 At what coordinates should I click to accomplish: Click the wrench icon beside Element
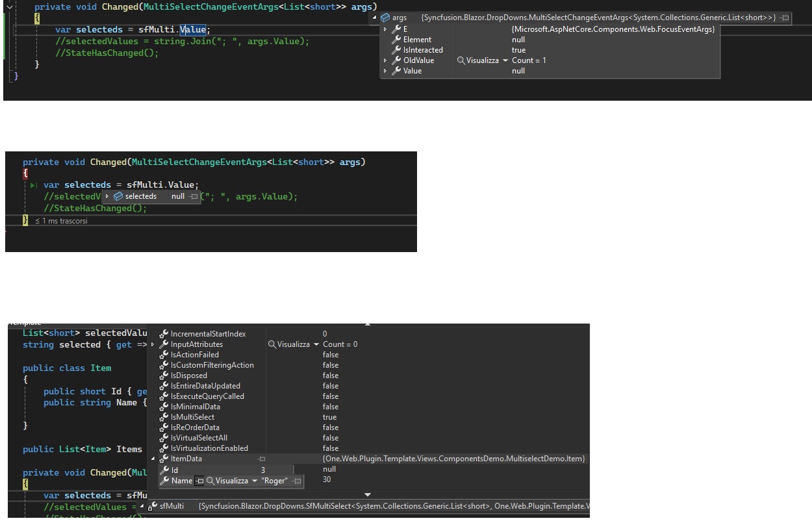(396, 40)
